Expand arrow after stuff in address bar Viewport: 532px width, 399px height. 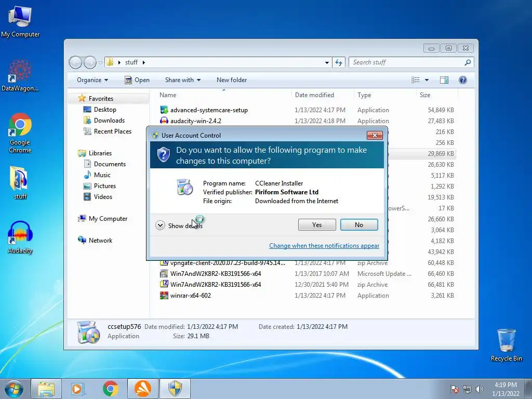[x=144, y=62]
